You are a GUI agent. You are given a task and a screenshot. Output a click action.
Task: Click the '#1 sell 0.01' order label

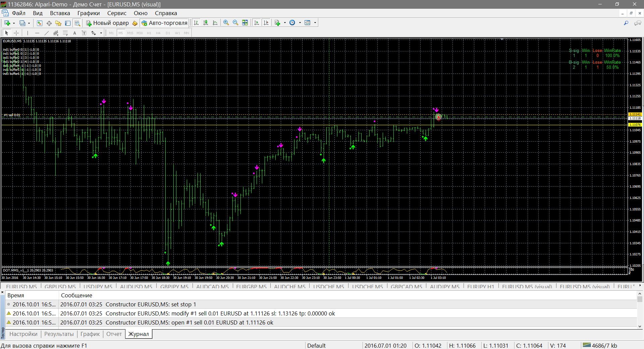pos(12,115)
